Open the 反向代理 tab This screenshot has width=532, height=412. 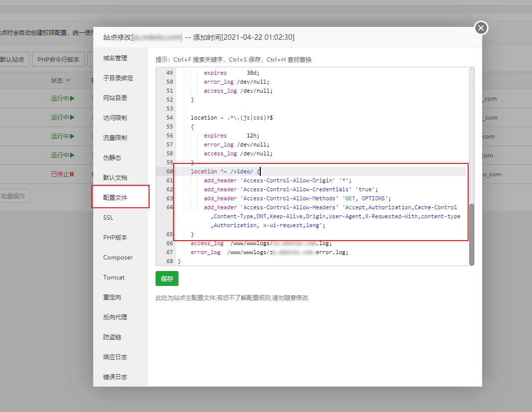tap(115, 317)
